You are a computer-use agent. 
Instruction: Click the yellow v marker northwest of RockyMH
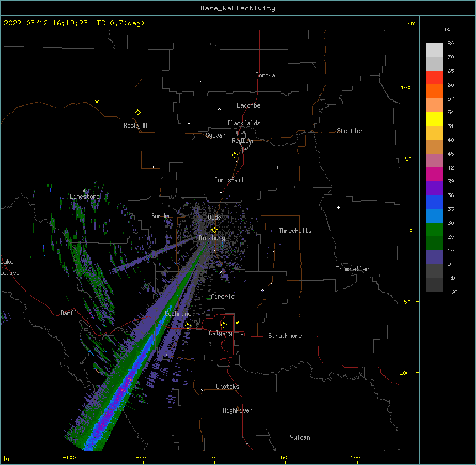pos(97,102)
